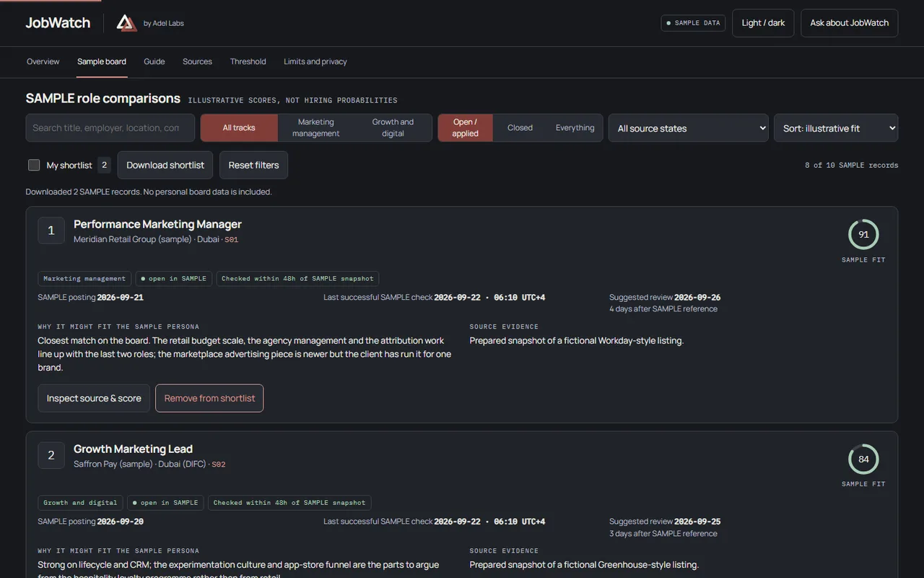Click rank number 1 badge
The image size is (924, 578).
pyautogui.click(x=51, y=230)
